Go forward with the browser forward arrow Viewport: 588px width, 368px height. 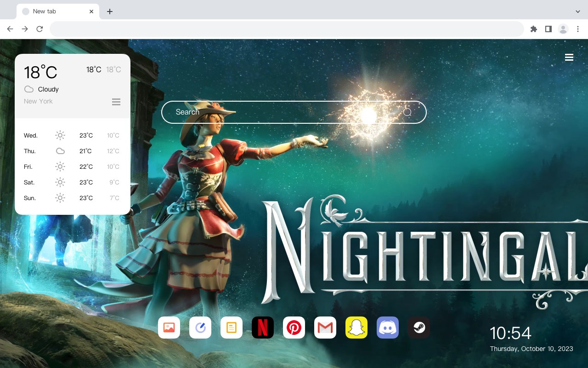click(x=25, y=29)
